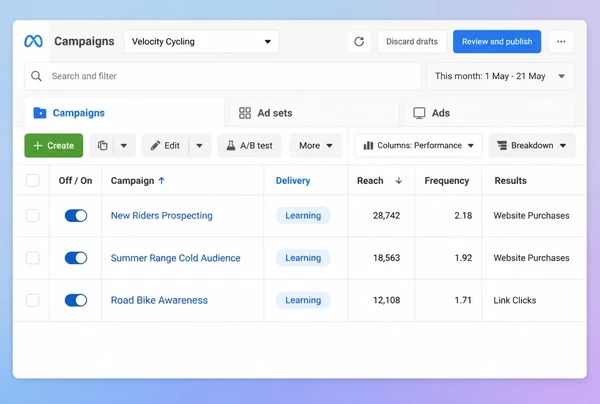Screen dimensions: 600x404
Task: Click Website Purchases for Summer Range Cold Audience
Action: [x=532, y=258]
